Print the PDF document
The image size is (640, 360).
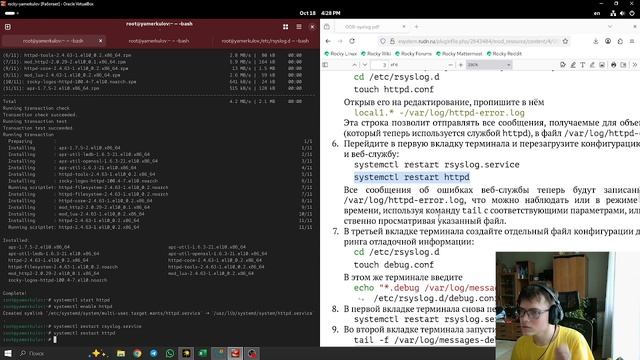coord(613,65)
